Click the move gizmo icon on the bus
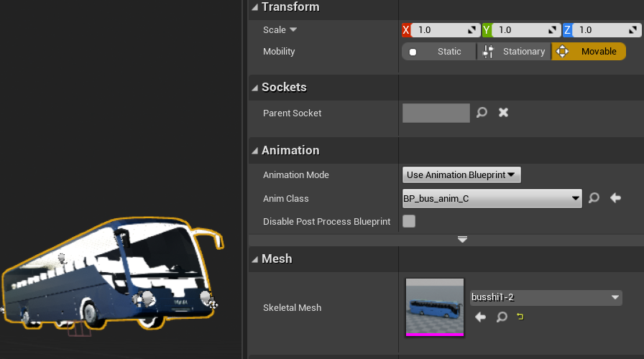 pos(213,304)
